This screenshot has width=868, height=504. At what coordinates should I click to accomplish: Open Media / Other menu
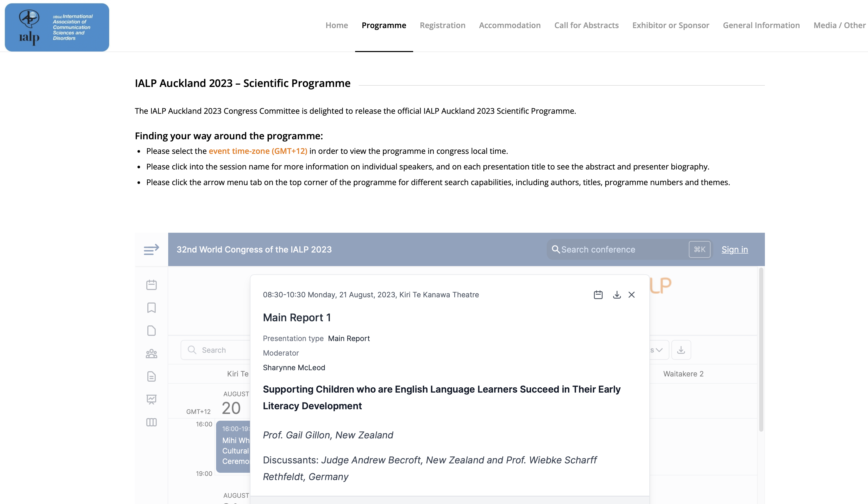839,25
